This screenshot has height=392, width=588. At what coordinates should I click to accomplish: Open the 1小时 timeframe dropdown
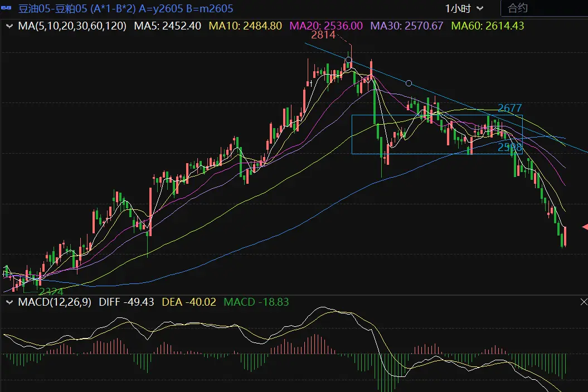click(464, 8)
